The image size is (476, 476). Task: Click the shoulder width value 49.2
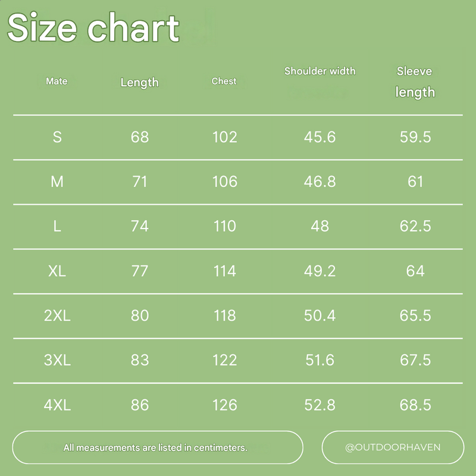pyautogui.click(x=320, y=271)
